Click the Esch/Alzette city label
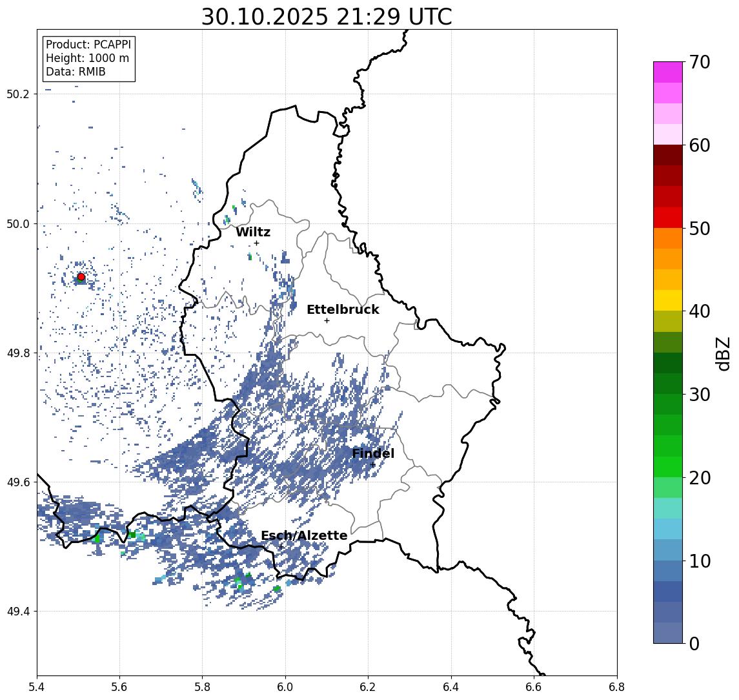Viewport: 739px width, 700px height. (x=304, y=535)
